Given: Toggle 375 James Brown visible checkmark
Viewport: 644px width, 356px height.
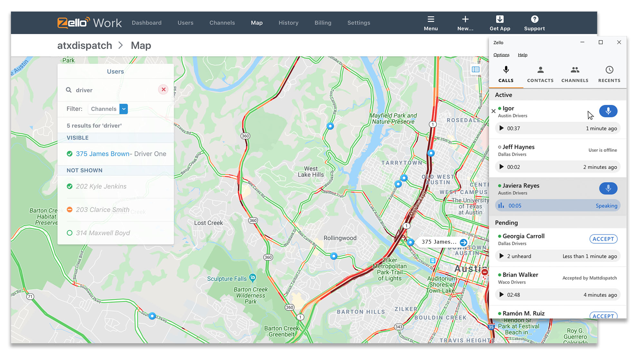Looking at the screenshot, I should (70, 154).
